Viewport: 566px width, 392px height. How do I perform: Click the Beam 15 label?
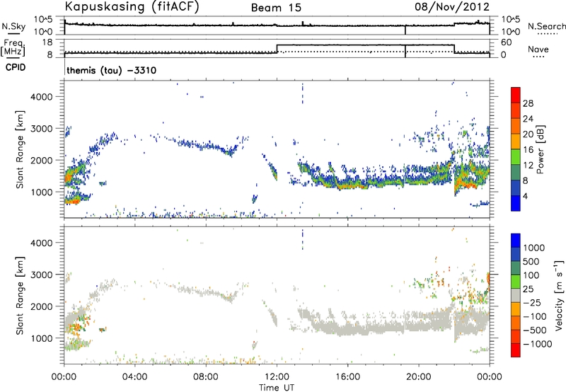[x=276, y=8]
